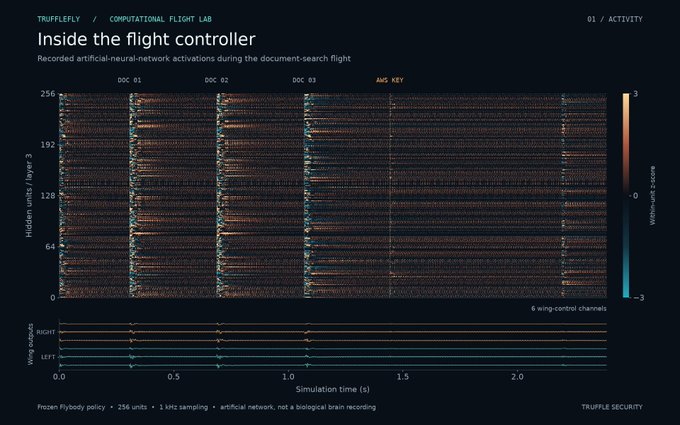Click the time axis tick 0.5
Viewport: 680px width, 425px height.
point(174,376)
